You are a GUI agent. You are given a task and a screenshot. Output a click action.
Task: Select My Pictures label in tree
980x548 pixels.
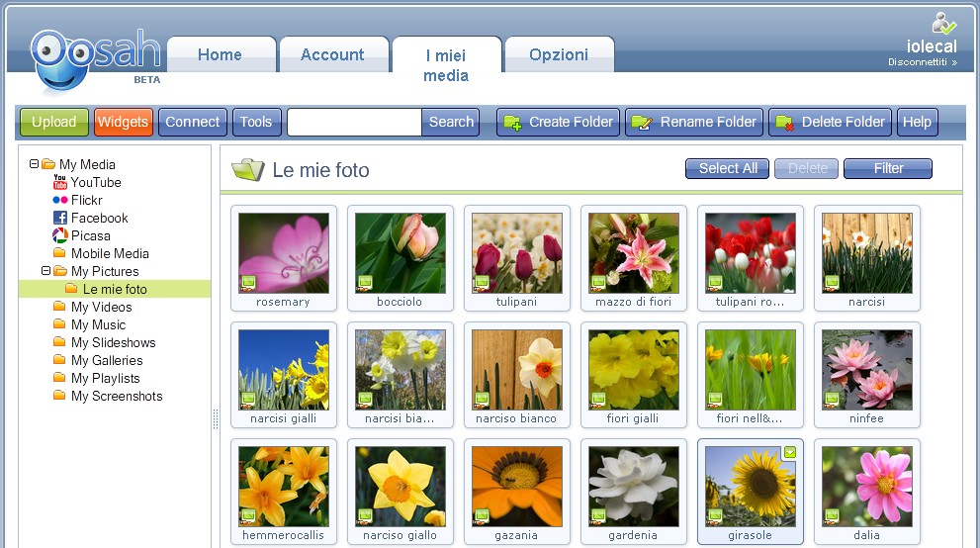pyautogui.click(x=105, y=271)
